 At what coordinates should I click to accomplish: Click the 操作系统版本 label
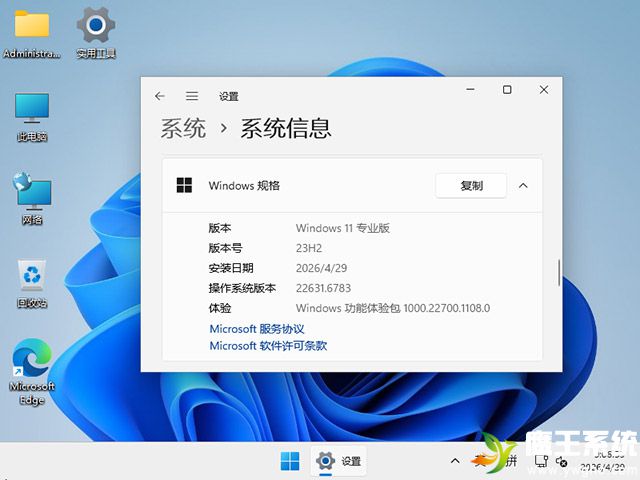(242, 288)
